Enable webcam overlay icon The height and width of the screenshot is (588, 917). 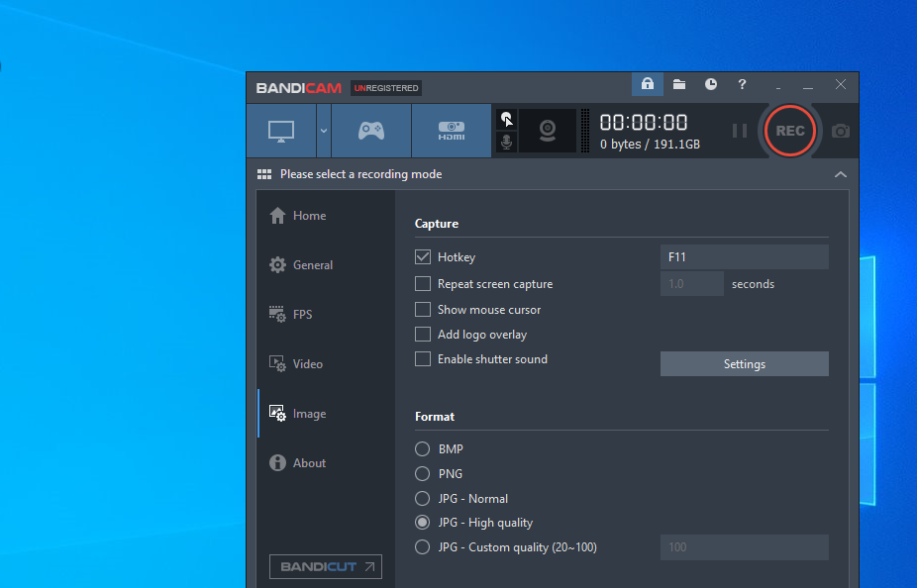pyautogui.click(x=548, y=131)
